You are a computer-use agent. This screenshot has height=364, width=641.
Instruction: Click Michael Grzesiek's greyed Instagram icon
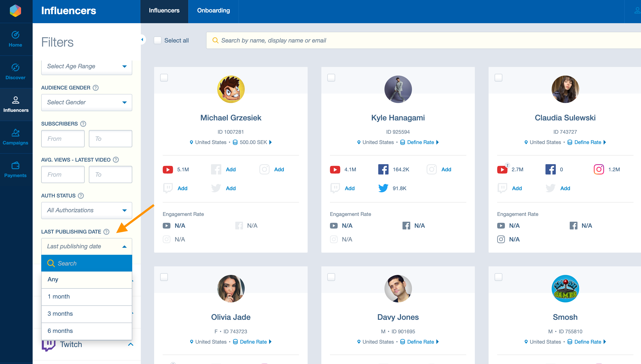264,169
